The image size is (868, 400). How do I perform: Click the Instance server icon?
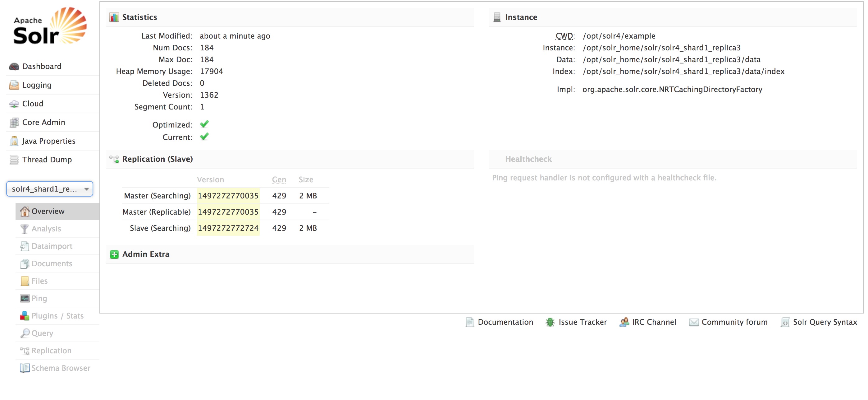(497, 17)
